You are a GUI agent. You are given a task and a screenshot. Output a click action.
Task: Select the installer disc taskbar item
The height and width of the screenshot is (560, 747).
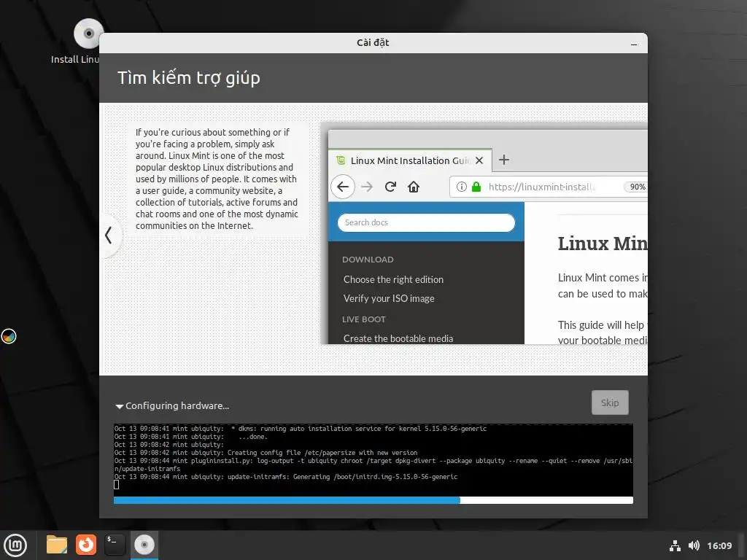click(144, 545)
